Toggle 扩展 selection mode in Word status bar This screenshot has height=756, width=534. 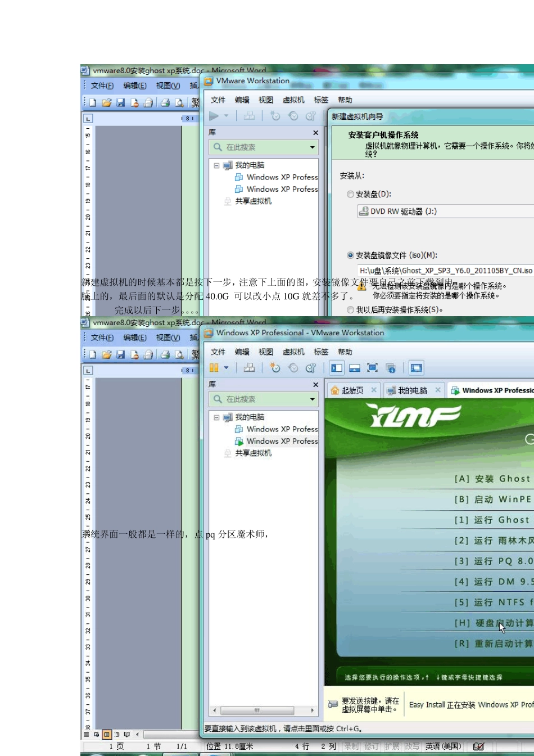pos(392,746)
